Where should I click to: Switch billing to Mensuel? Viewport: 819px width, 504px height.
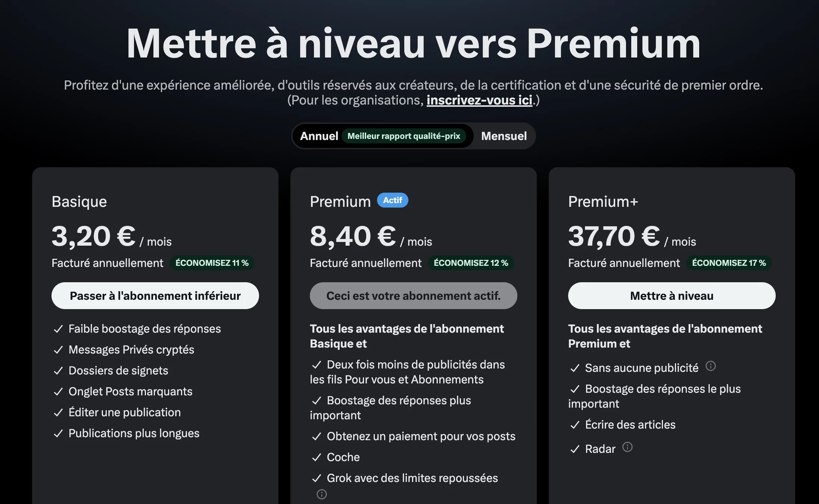point(504,136)
